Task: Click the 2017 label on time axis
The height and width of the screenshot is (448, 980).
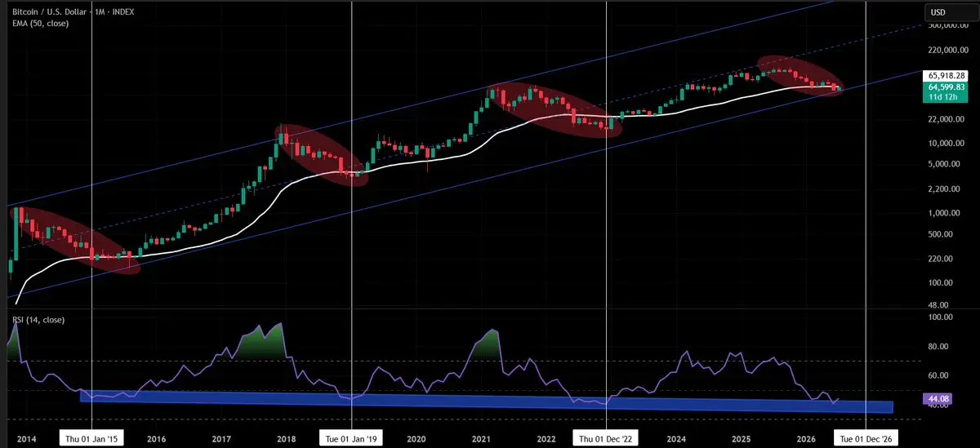Action: pos(220,438)
